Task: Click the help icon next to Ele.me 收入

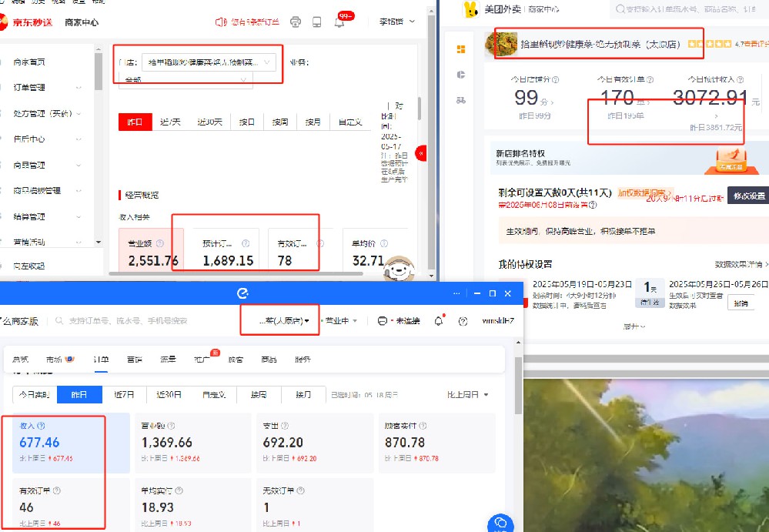Action: [x=42, y=426]
